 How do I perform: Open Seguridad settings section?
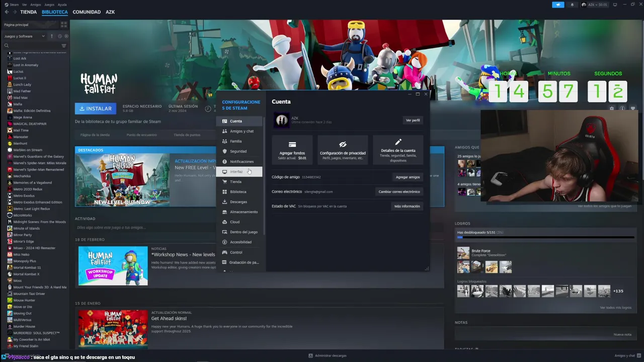(239, 151)
